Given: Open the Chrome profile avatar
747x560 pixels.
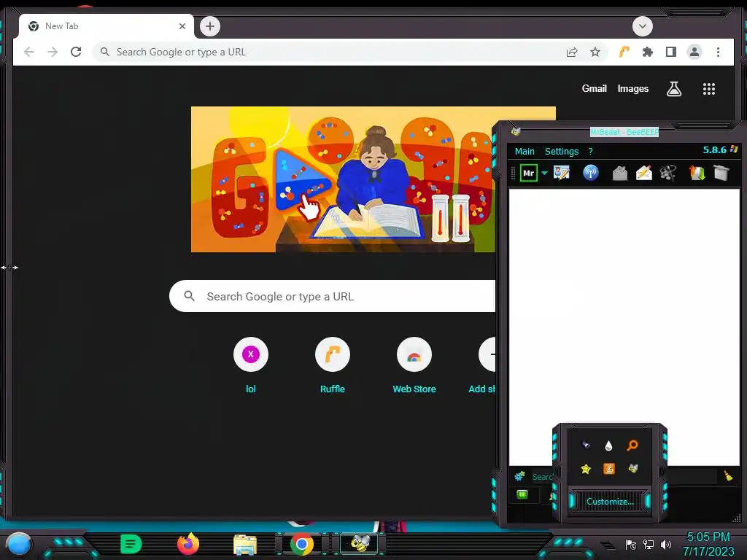Looking at the screenshot, I should click(694, 52).
